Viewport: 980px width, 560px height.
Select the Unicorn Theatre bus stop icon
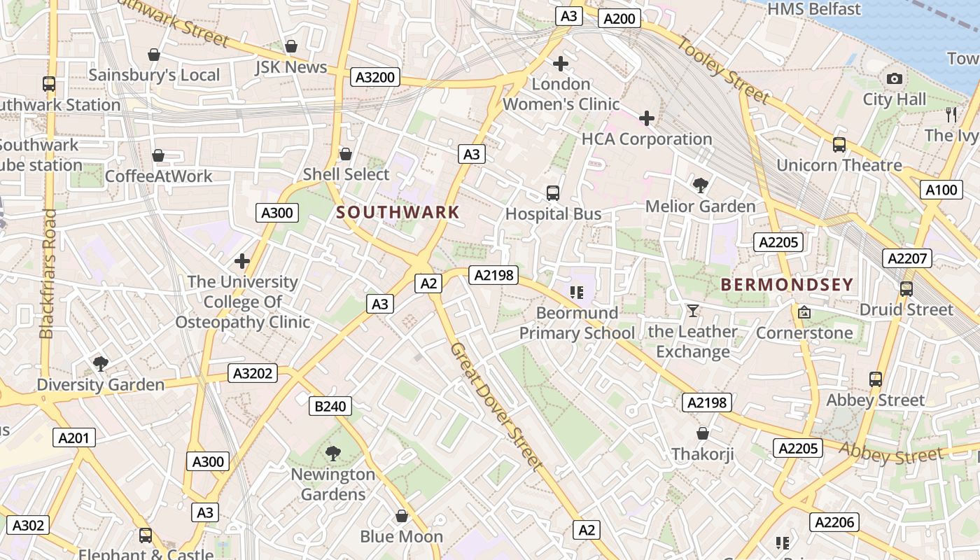click(839, 145)
